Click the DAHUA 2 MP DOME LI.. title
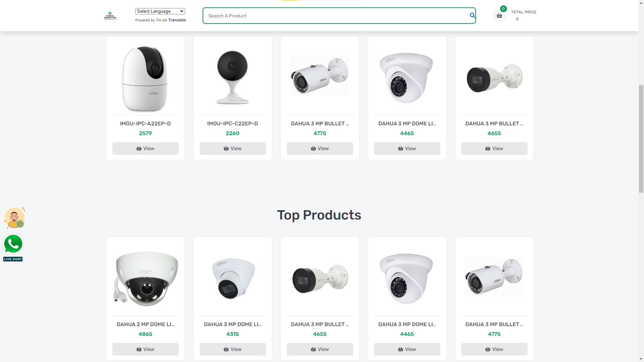This screenshot has width=644, height=362. pos(145,324)
